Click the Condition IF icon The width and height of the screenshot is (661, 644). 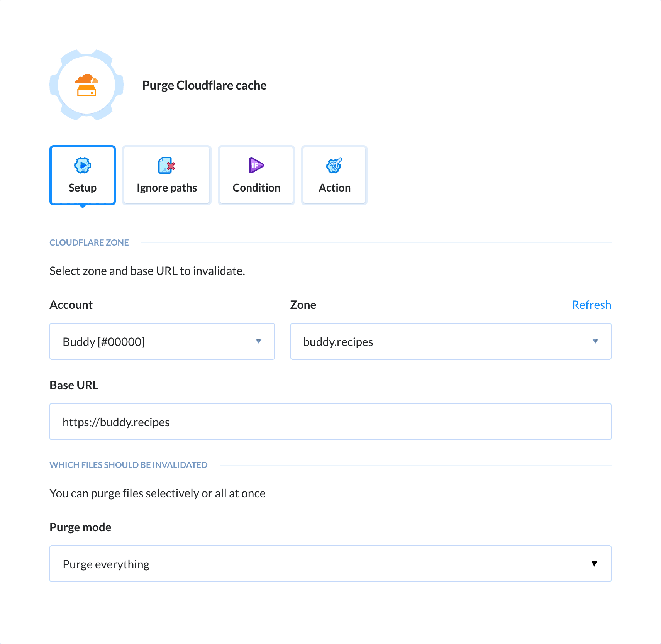point(256,165)
